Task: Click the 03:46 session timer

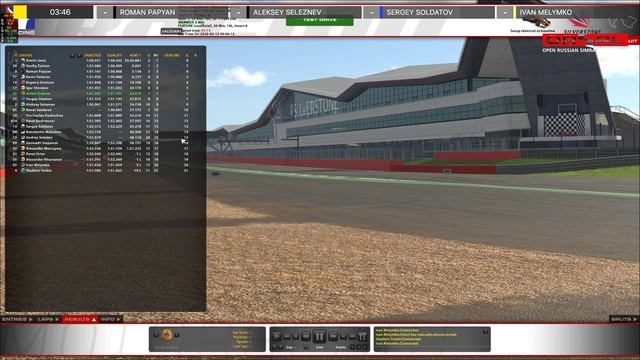Action: coord(60,12)
